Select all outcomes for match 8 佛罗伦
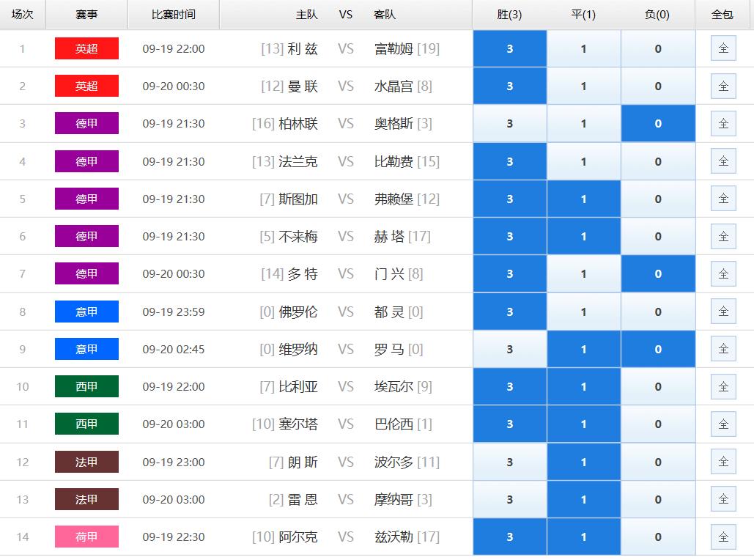The image size is (754, 560). (x=723, y=312)
